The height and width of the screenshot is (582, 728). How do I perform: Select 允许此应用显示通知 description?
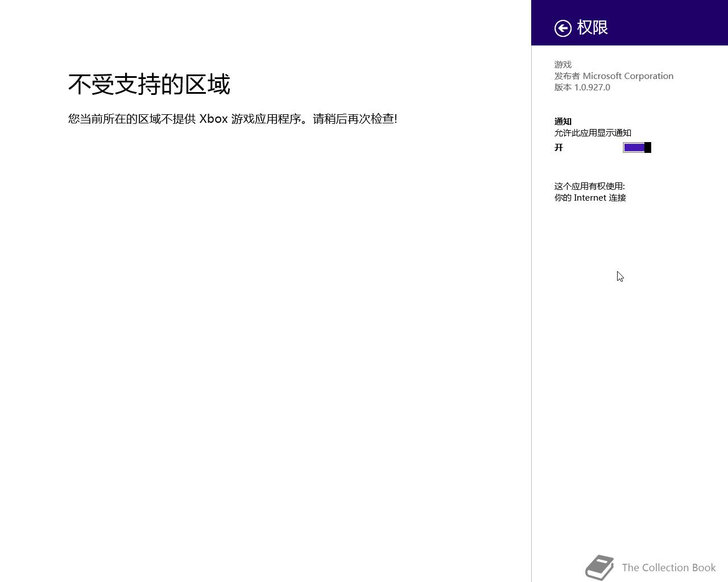tap(593, 133)
